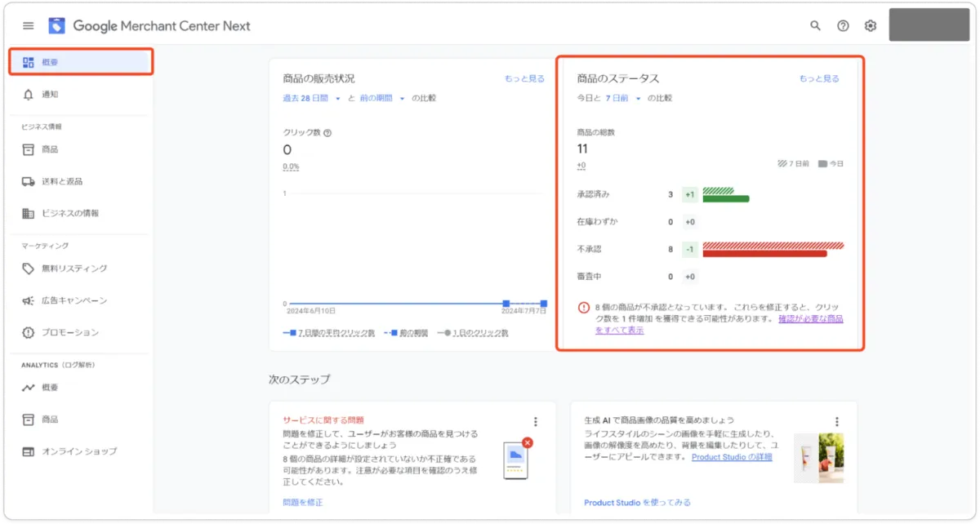
Task: Select 概要 in the sidebar
Action: [x=81, y=62]
